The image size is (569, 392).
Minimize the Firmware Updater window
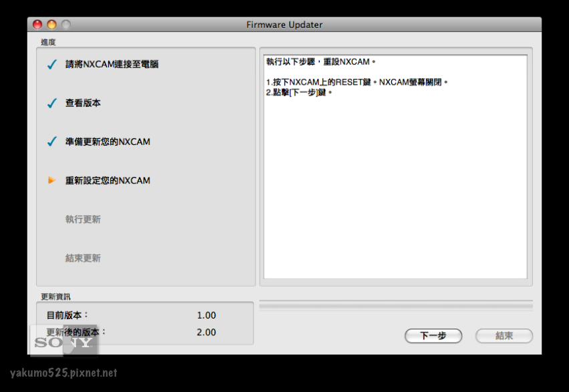pos(52,25)
